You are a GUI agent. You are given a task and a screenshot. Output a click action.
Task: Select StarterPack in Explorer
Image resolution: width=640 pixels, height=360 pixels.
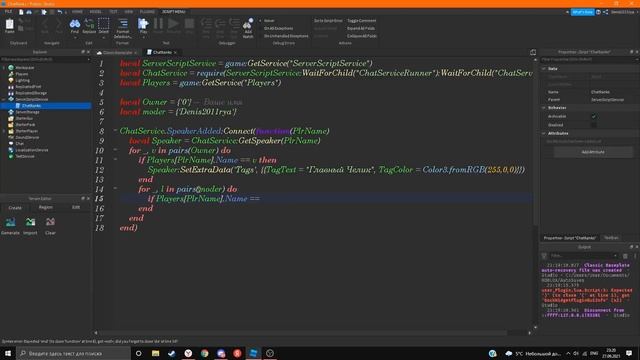coord(25,124)
